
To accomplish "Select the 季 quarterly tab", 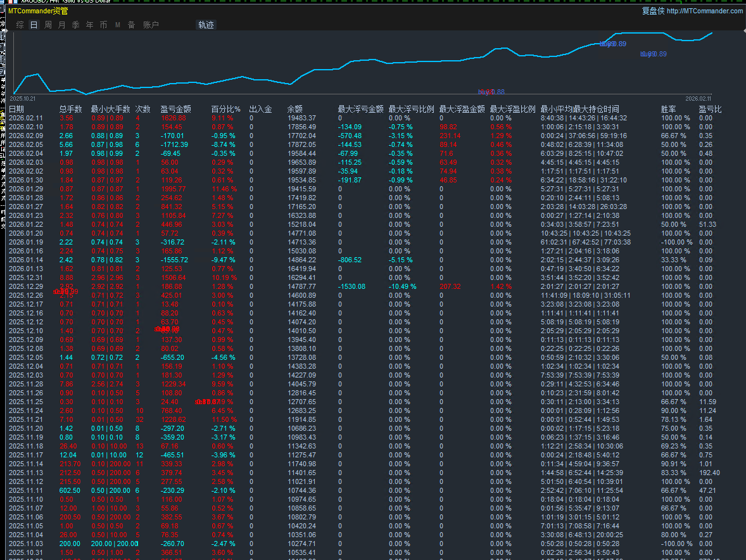I will (x=75, y=25).
